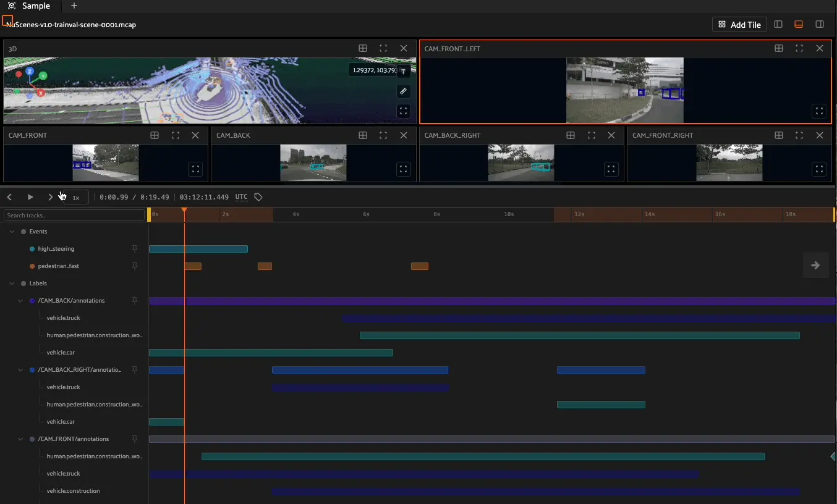The height and width of the screenshot is (504, 837).
Task: Pin the /CAM_BACK_RIGHT/annotations track
Action: pyautogui.click(x=134, y=369)
